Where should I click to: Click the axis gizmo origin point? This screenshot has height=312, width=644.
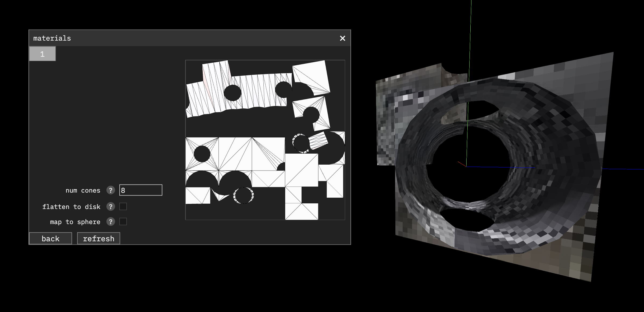tap(467, 167)
